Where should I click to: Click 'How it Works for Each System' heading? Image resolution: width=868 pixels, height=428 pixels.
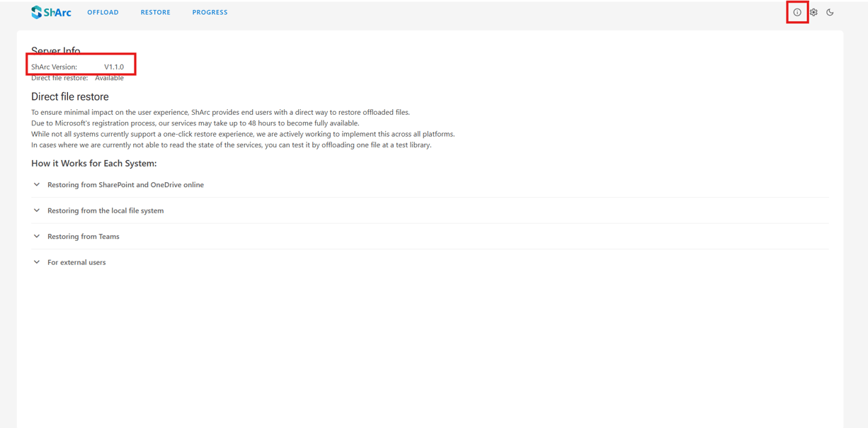pos(93,163)
